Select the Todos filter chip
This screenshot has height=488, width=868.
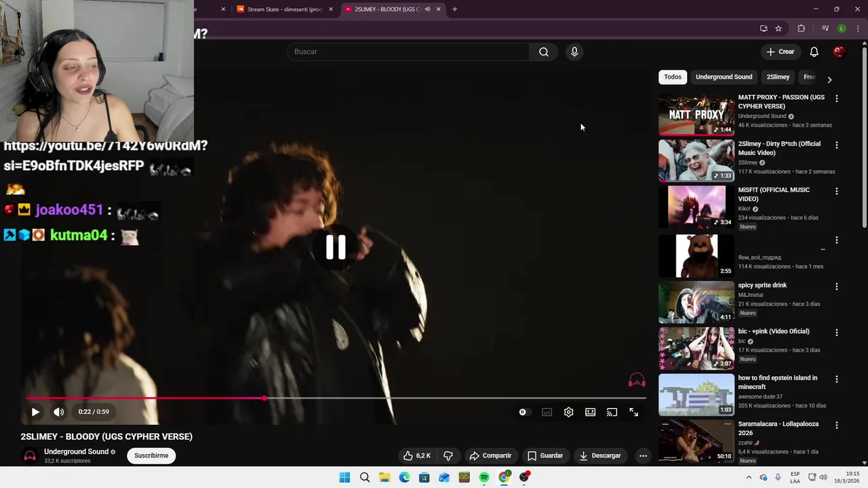[x=673, y=77]
